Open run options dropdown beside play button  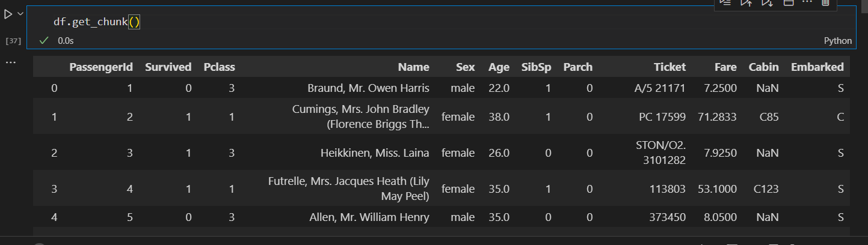tap(20, 14)
